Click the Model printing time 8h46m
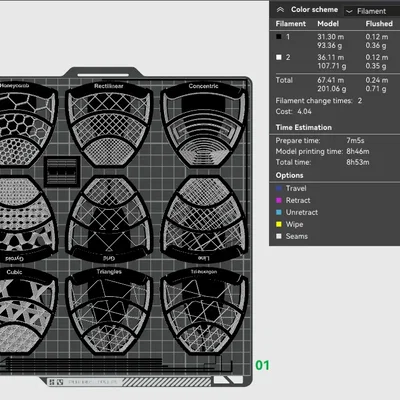Screen dimensions: 400x400 (x=358, y=151)
